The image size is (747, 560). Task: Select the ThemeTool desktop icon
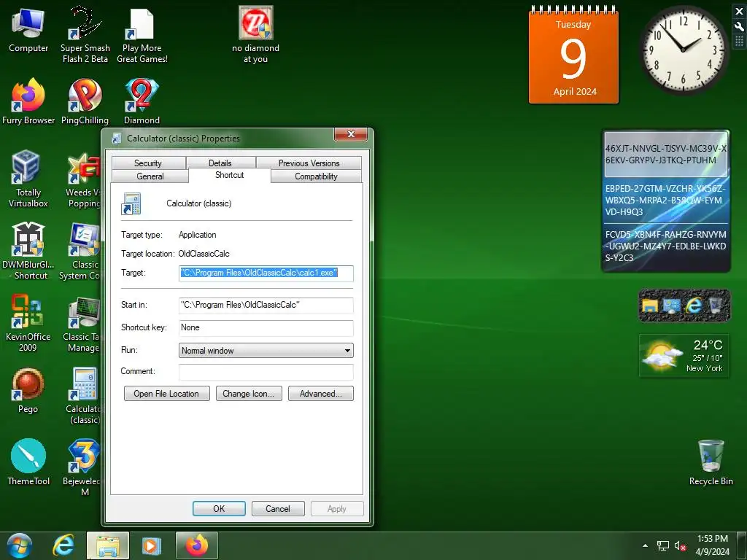(x=28, y=462)
